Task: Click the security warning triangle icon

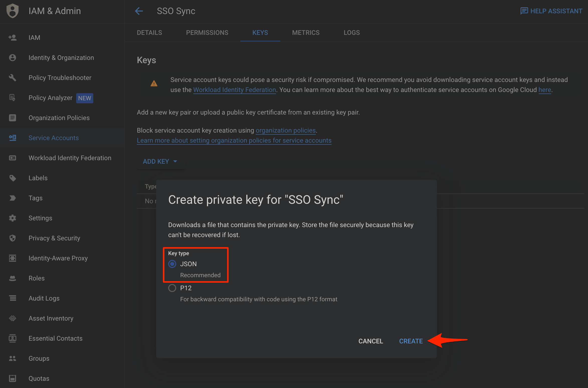Action: pos(154,83)
